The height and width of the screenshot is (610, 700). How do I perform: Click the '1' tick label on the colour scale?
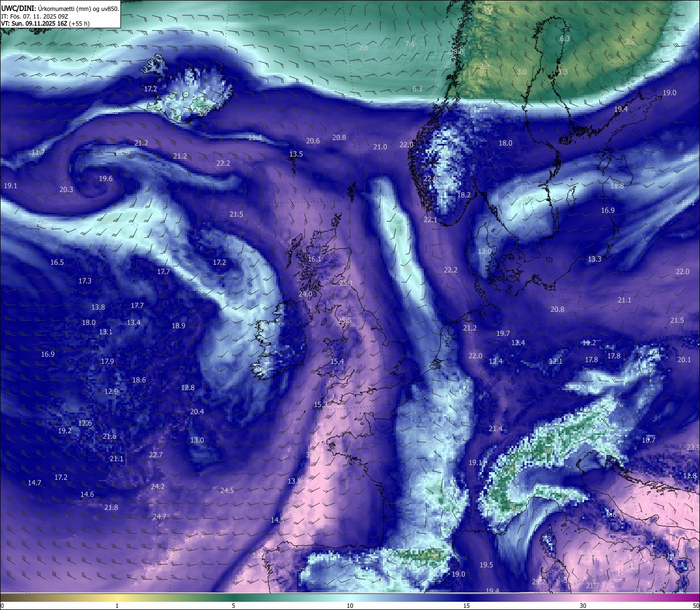117,605
